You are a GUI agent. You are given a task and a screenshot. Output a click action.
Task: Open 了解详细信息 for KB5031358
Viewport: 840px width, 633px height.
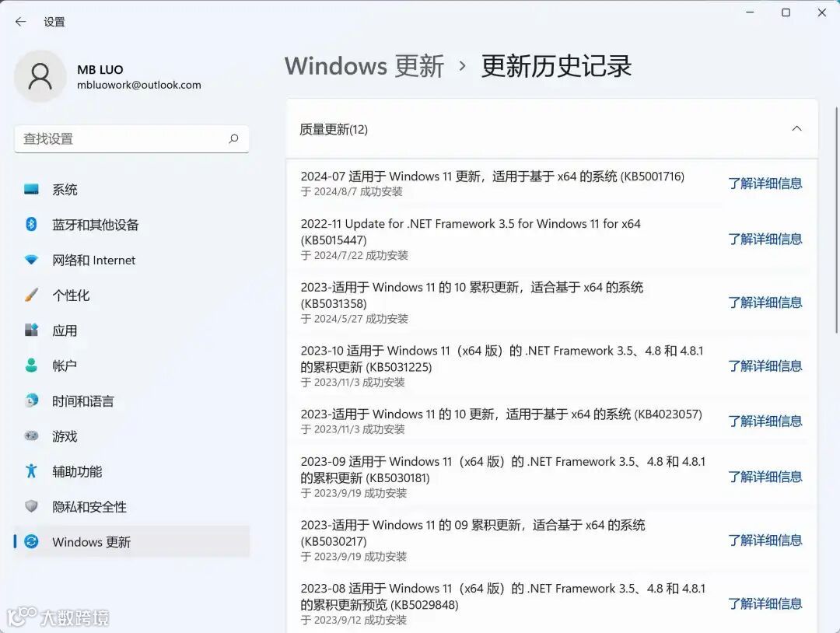(x=765, y=303)
